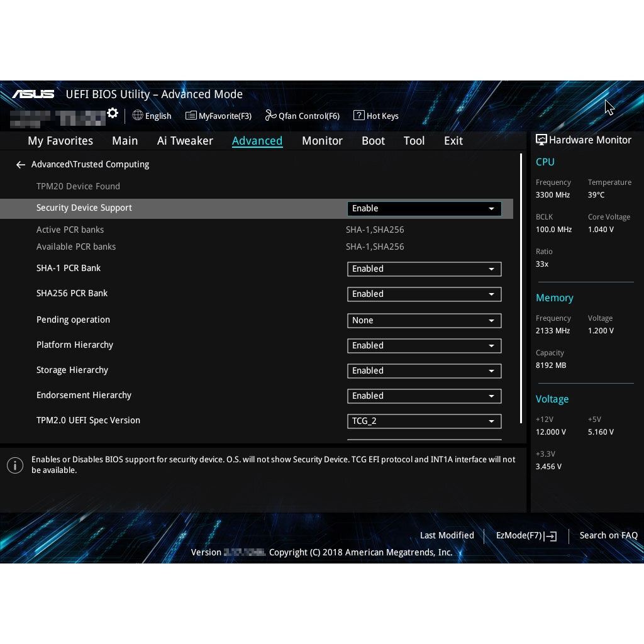
Task: Click the settings gear icon in header
Action: tap(113, 113)
